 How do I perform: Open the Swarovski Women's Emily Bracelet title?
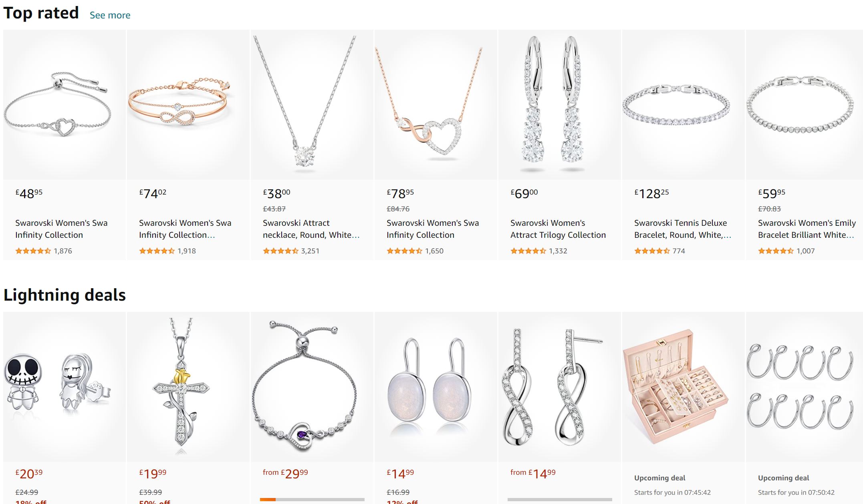[807, 229]
